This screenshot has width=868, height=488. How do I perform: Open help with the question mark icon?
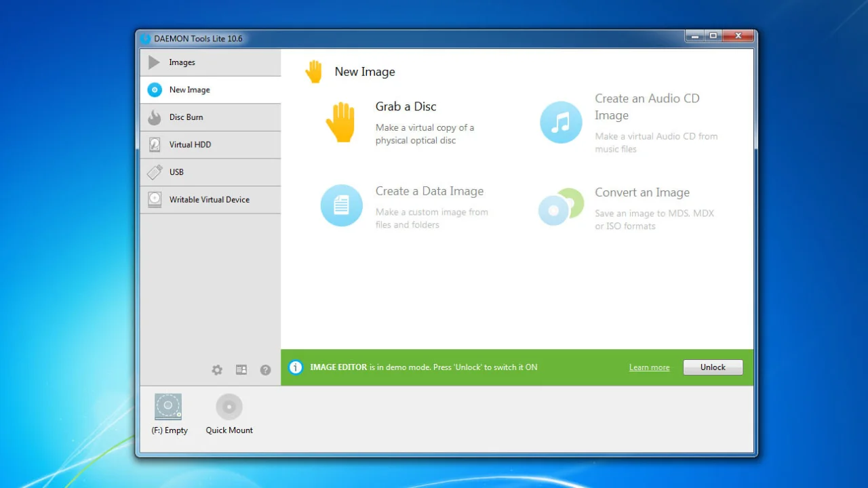click(x=266, y=370)
